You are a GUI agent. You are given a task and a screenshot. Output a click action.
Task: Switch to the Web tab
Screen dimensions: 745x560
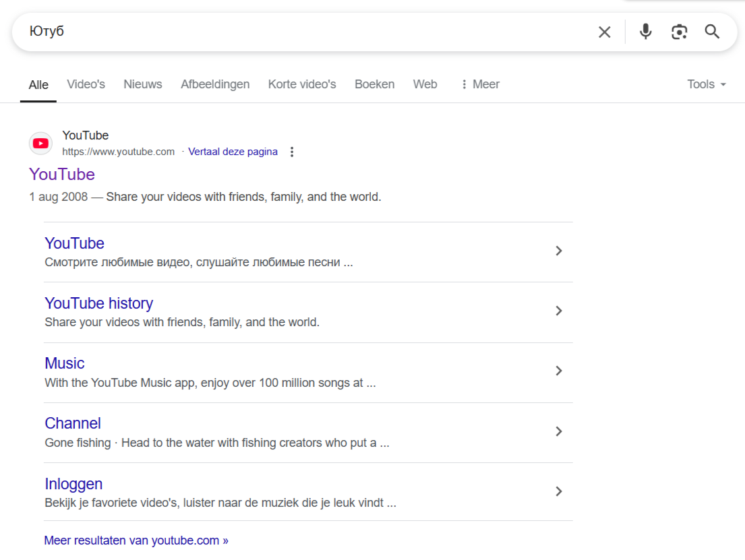425,84
